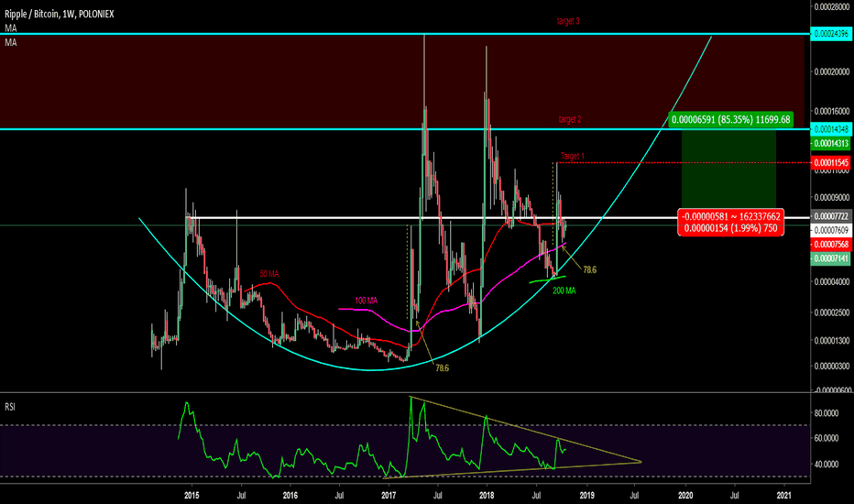854x504 pixels.
Task: Click the grey 0.00007722 price tag
Action: pyautogui.click(x=830, y=216)
